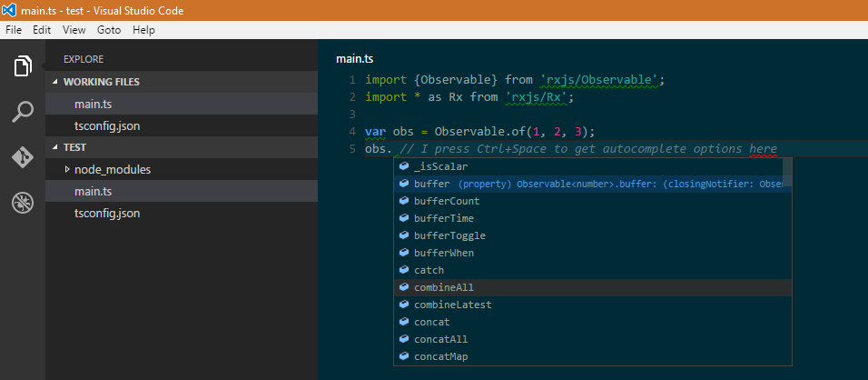Click the Ctrl+Space comment on line 5
The image size is (868, 380).
pos(588,149)
